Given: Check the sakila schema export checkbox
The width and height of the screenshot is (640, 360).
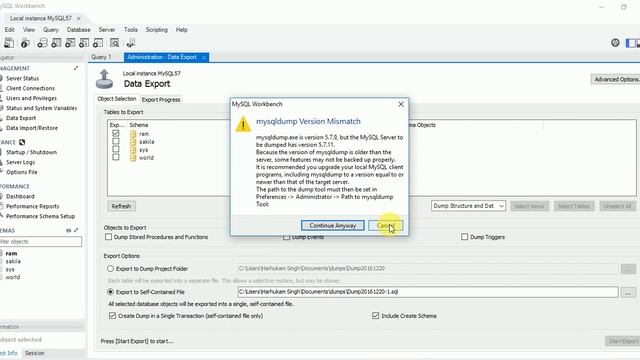Looking at the screenshot, I should tap(116, 141).
